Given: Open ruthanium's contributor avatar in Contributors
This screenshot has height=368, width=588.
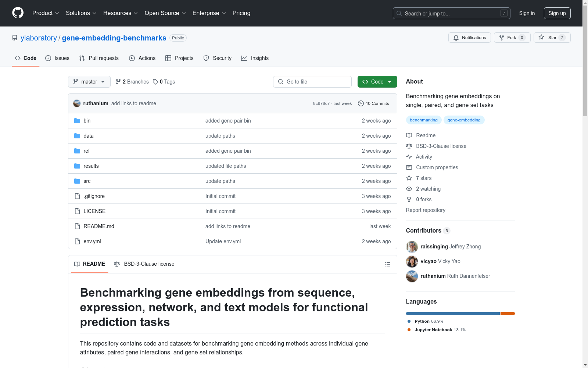Looking at the screenshot, I should point(412,276).
